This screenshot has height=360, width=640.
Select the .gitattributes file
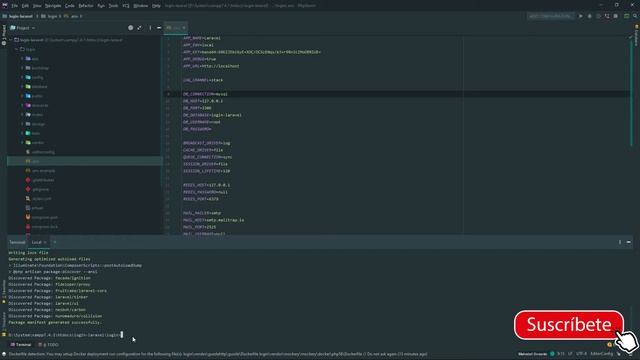[43, 180]
